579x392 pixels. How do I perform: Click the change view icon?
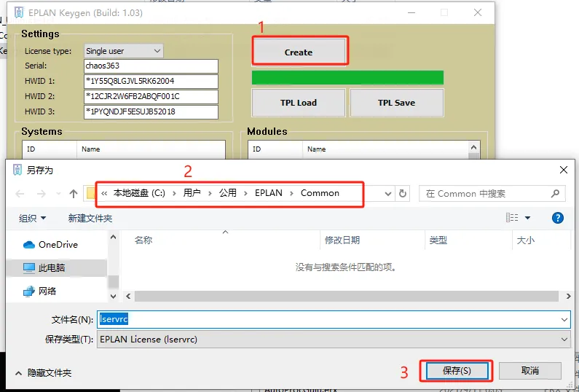coord(512,218)
